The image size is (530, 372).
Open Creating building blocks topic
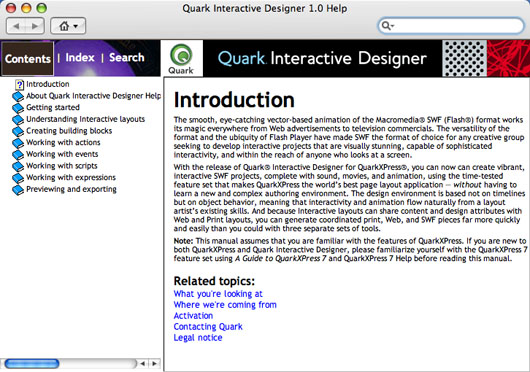69,131
